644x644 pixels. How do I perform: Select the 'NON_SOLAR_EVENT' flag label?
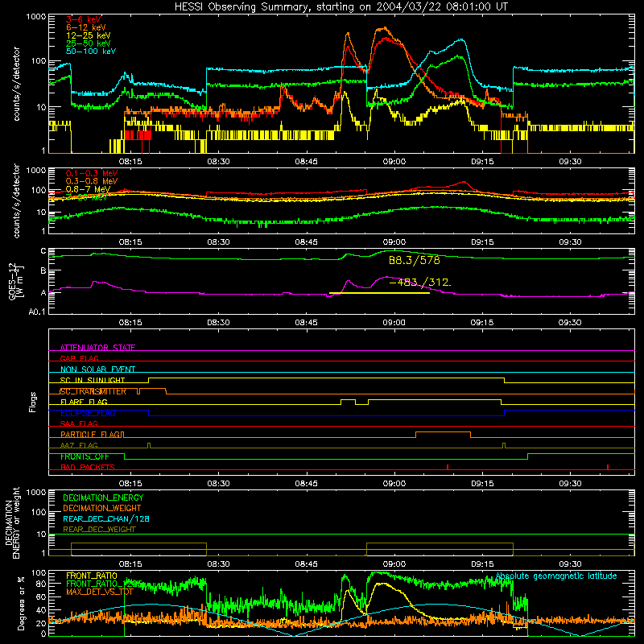[97, 369]
